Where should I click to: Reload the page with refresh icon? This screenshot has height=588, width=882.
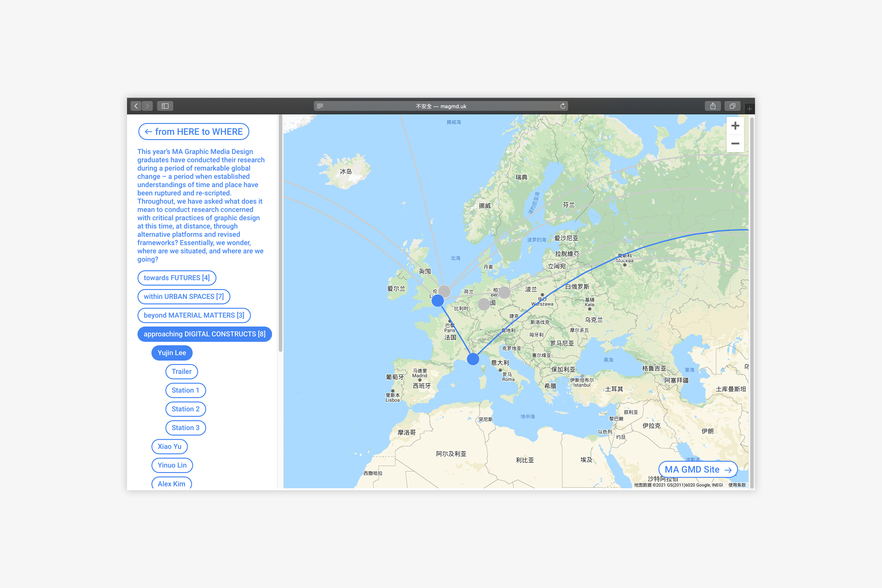[x=562, y=106]
